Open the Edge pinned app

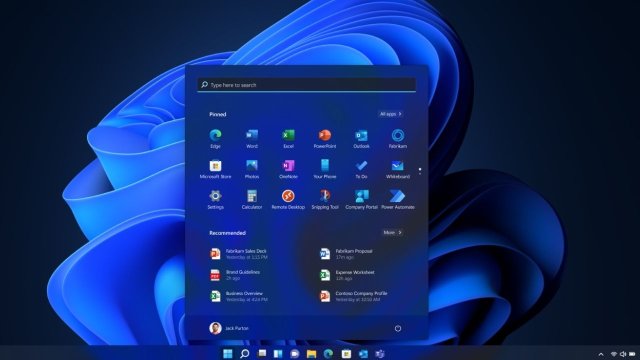point(216,139)
